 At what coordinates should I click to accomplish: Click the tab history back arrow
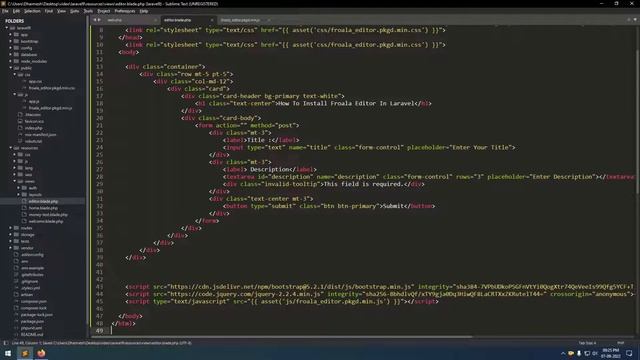click(95, 20)
